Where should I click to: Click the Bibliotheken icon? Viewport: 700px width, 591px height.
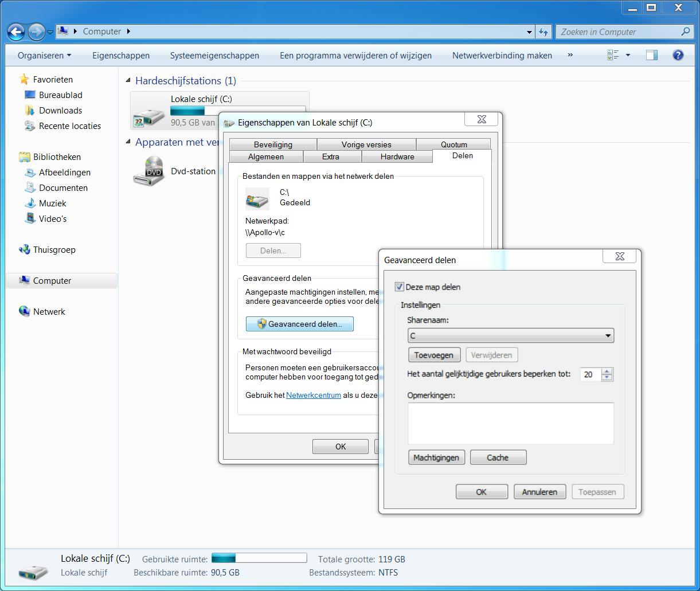pyautogui.click(x=24, y=156)
